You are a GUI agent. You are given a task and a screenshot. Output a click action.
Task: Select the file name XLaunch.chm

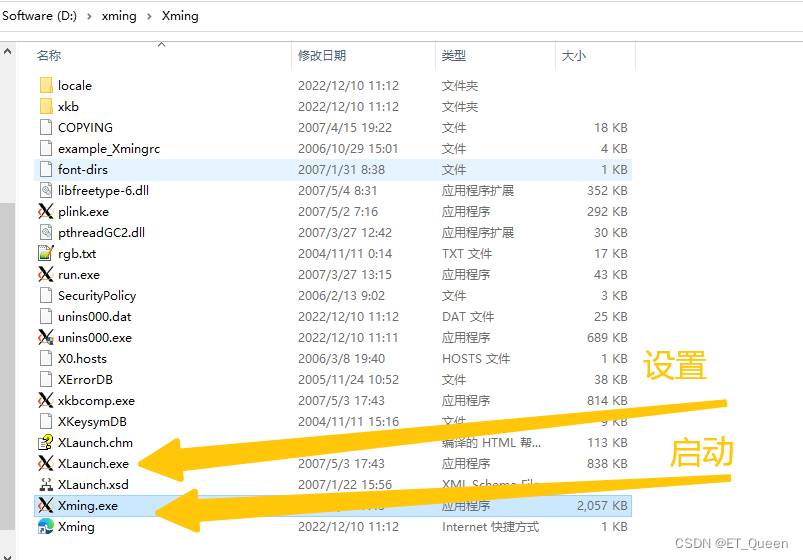95,443
